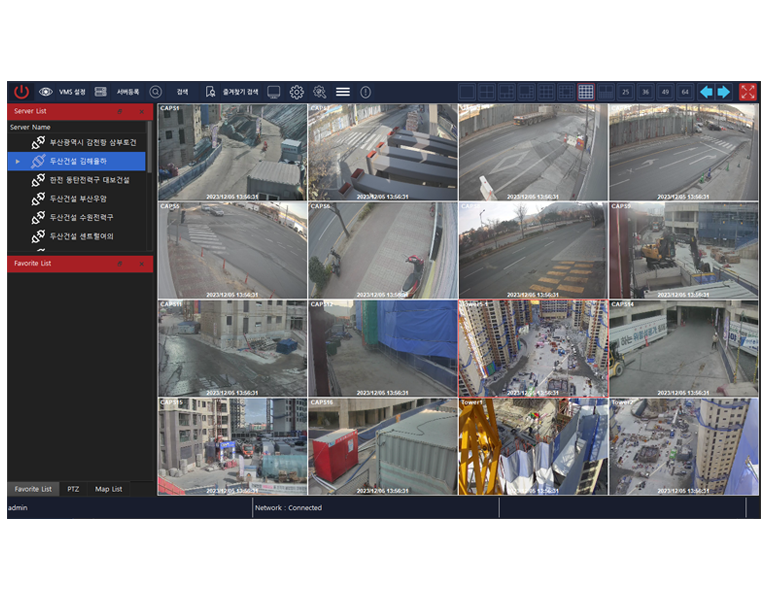Switch to the 64-channel split layout
767x600 pixels.
click(685, 91)
